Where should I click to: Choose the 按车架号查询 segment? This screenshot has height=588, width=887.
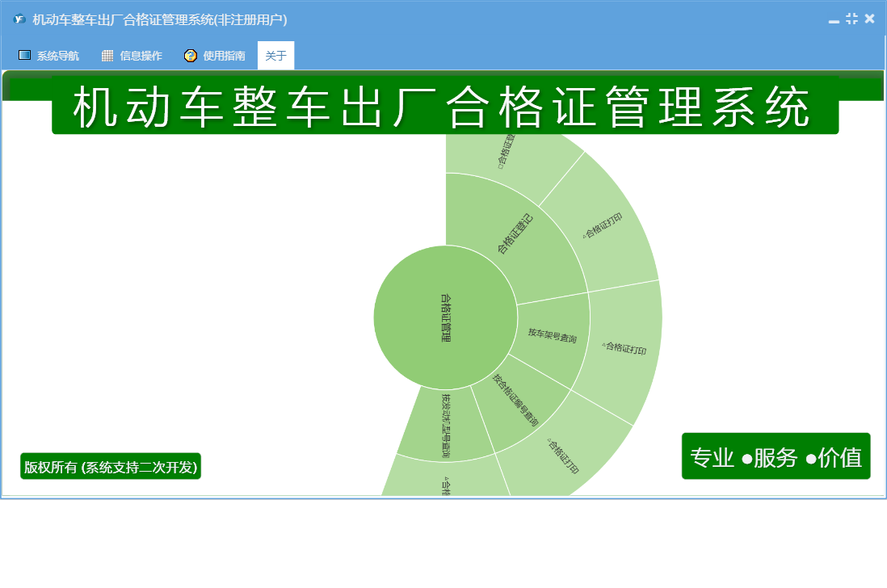[x=553, y=335]
